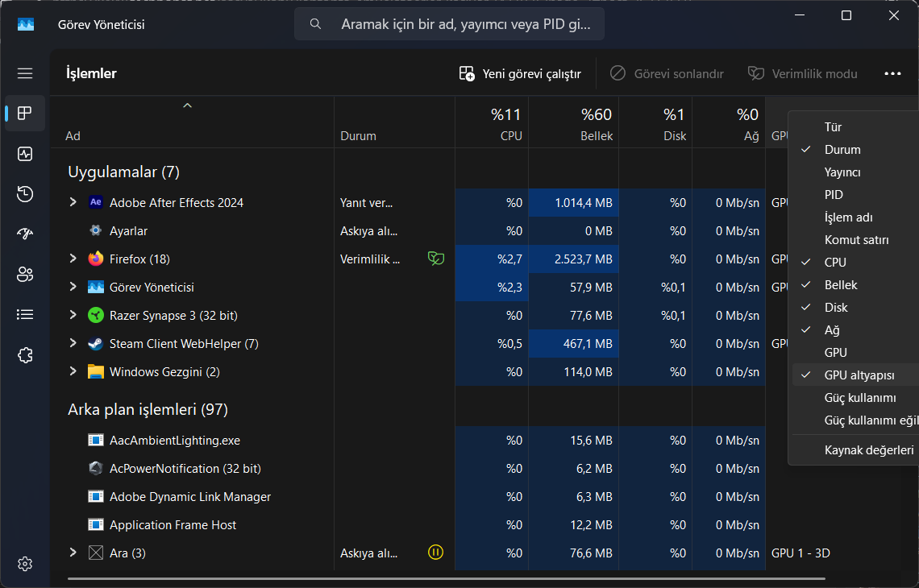
Task: Click the Razer Synapse 3 icon
Action: pos(96,315)
